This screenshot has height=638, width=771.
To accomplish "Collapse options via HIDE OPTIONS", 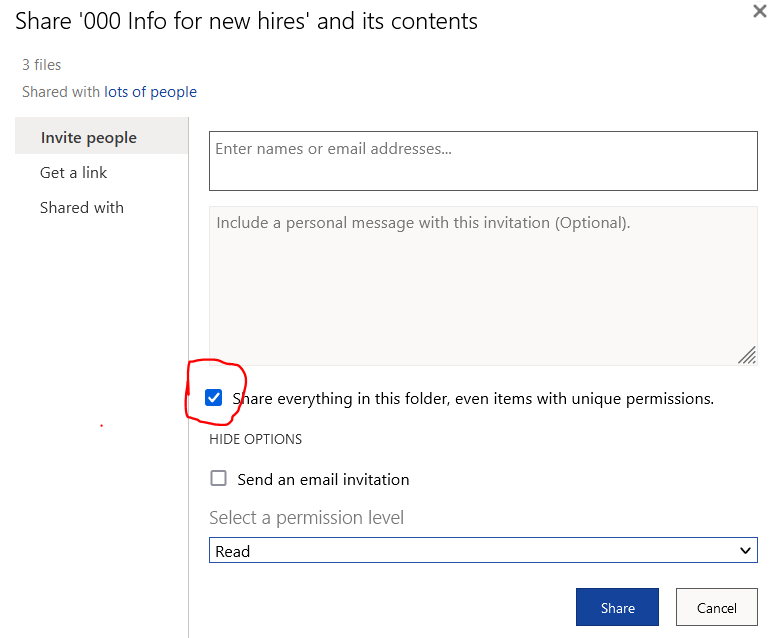I will pos(255,439).
